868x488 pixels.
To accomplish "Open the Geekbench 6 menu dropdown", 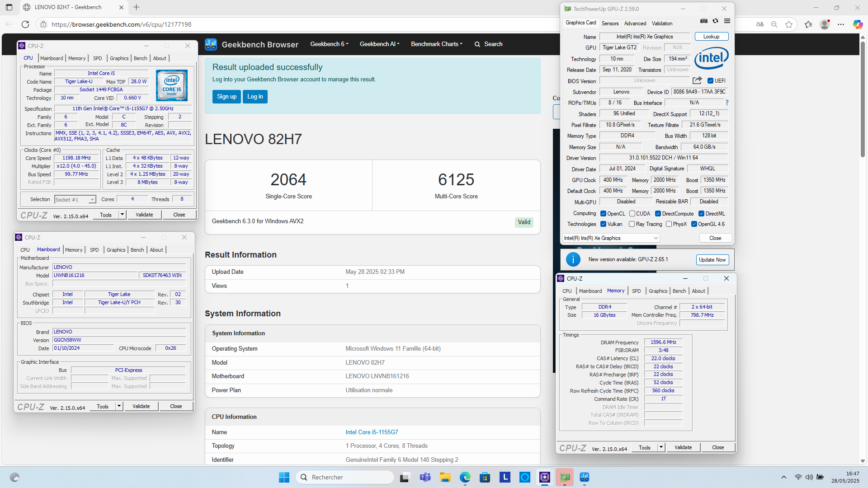I will pyautogui.click(x=329, y=44).
